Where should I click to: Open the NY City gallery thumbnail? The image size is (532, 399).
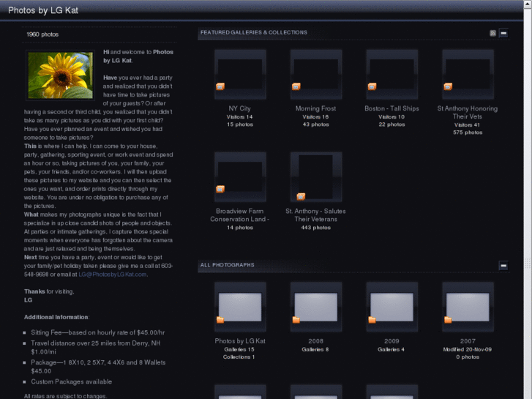(x=240, y=74)
